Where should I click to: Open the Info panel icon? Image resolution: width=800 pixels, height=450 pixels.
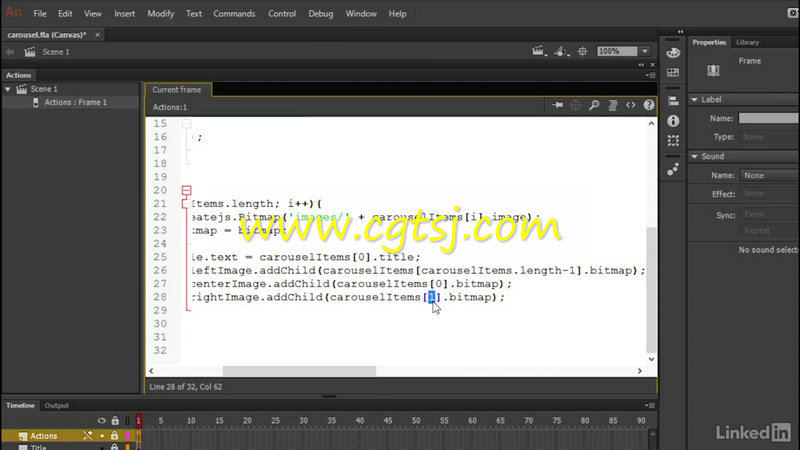(x=673, y=120)
